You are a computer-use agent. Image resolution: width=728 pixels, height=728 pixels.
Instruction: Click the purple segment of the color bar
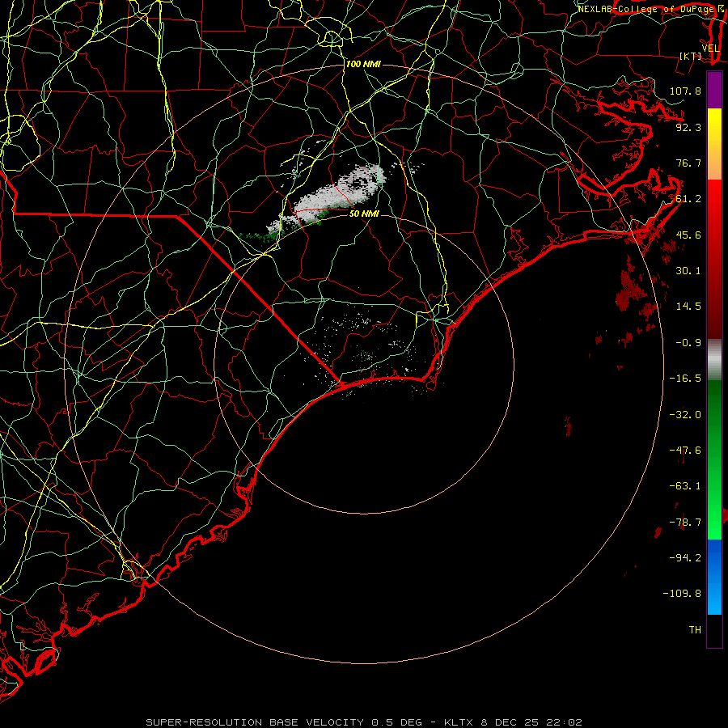pos(714,90)
